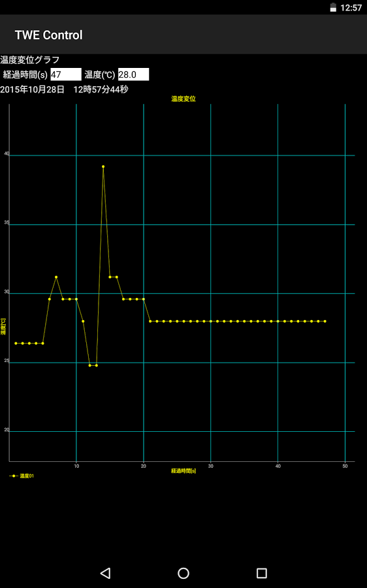Tap the battery icon in status bar
367x588 pixels.
(333, 7)
